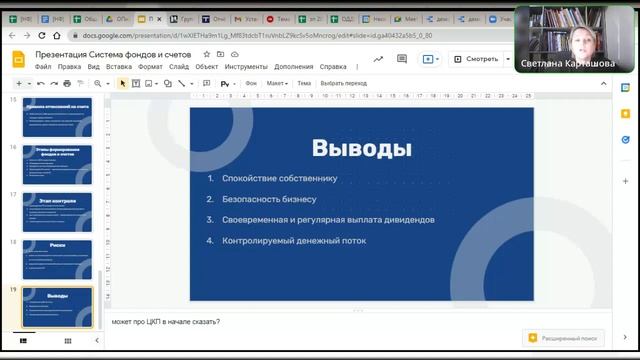The width and height of the screenshot is (640, 360).
Task: Switch to filmstrip view
Action: click(23, 340)
